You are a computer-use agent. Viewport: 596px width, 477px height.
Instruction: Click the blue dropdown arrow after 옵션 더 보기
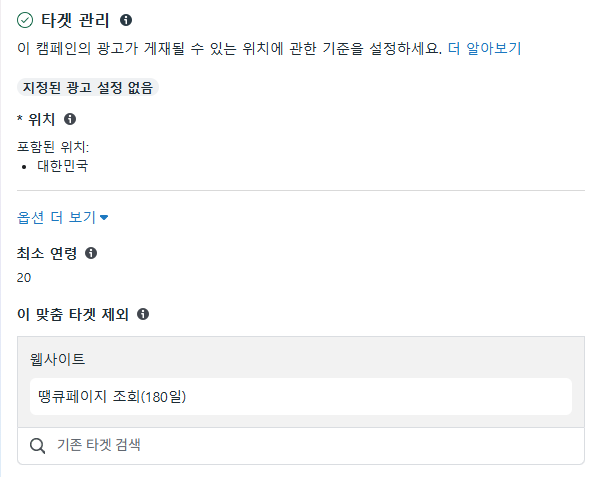point(104,218)
